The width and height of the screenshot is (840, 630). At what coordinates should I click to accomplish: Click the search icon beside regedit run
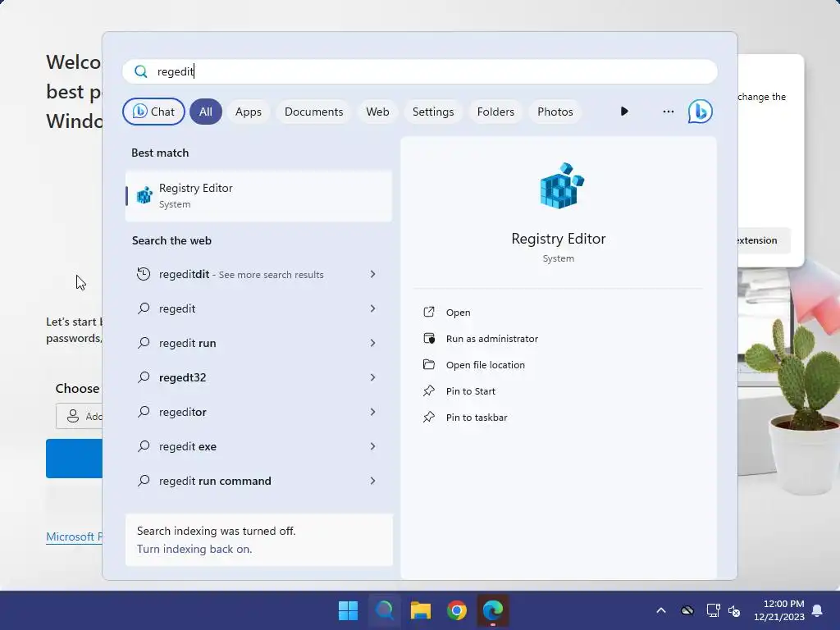pos(144,343)
